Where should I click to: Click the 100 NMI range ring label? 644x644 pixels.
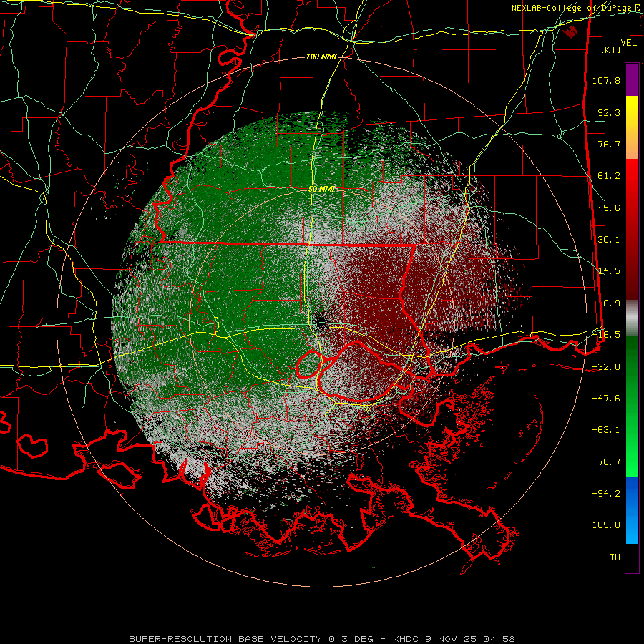(x=321, y=57)
